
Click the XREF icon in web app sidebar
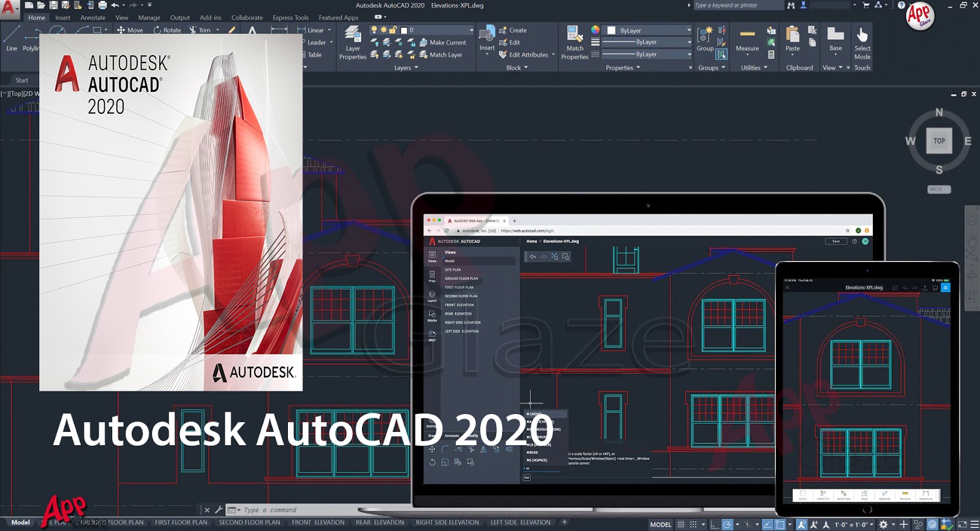pos(432,336)
